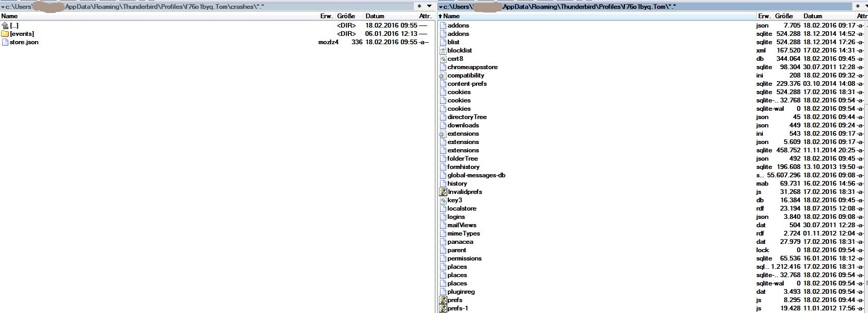This screenshot has height=313, width=868.
Task: Sort left panel by Datum column
Action: tap(391, 16)
